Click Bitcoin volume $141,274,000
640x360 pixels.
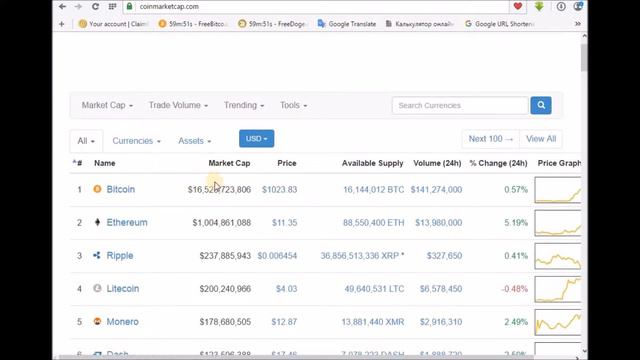pos(436,189)
